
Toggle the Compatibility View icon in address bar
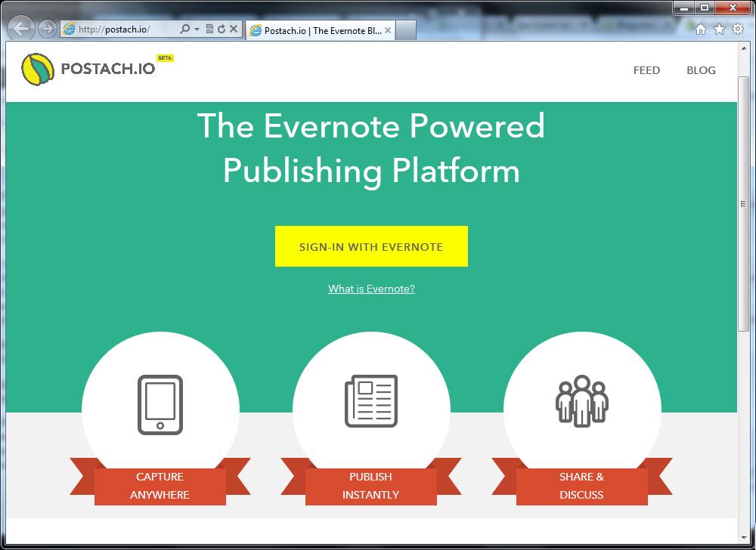click(x=209, y=29)
